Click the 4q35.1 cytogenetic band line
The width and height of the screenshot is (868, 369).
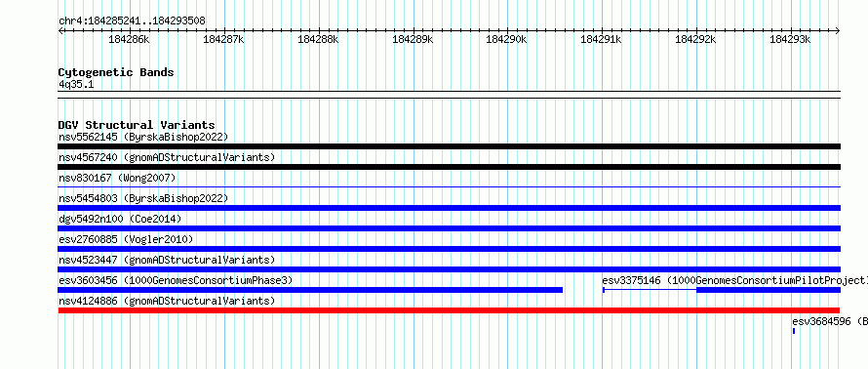tap(449, 95)
